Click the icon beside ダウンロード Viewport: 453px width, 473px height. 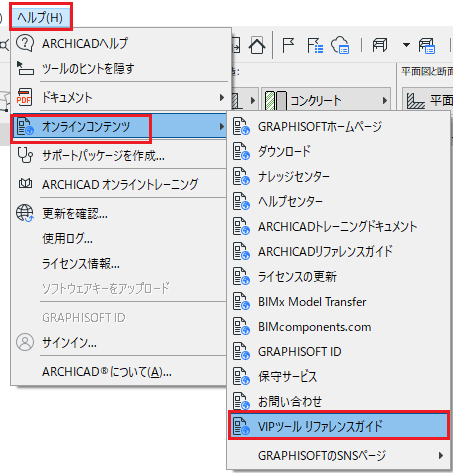click(241, 151)
